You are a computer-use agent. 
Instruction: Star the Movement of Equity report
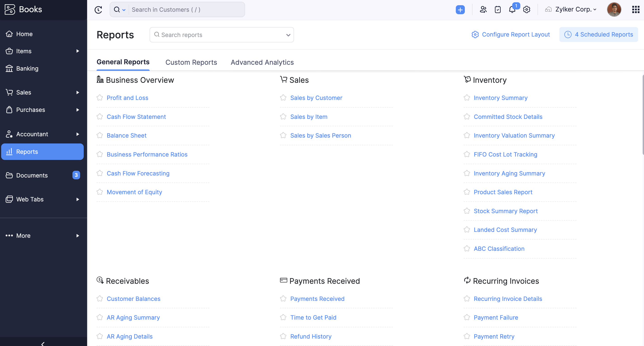100,192
